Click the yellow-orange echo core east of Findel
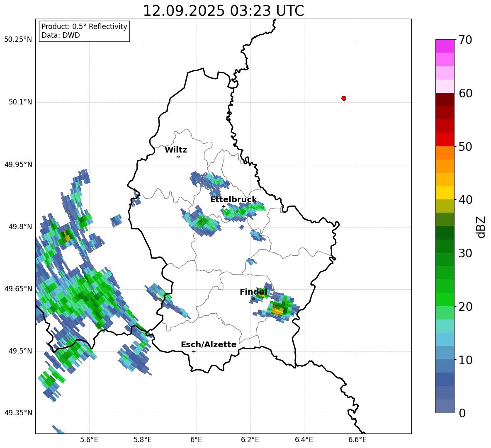 277,311
